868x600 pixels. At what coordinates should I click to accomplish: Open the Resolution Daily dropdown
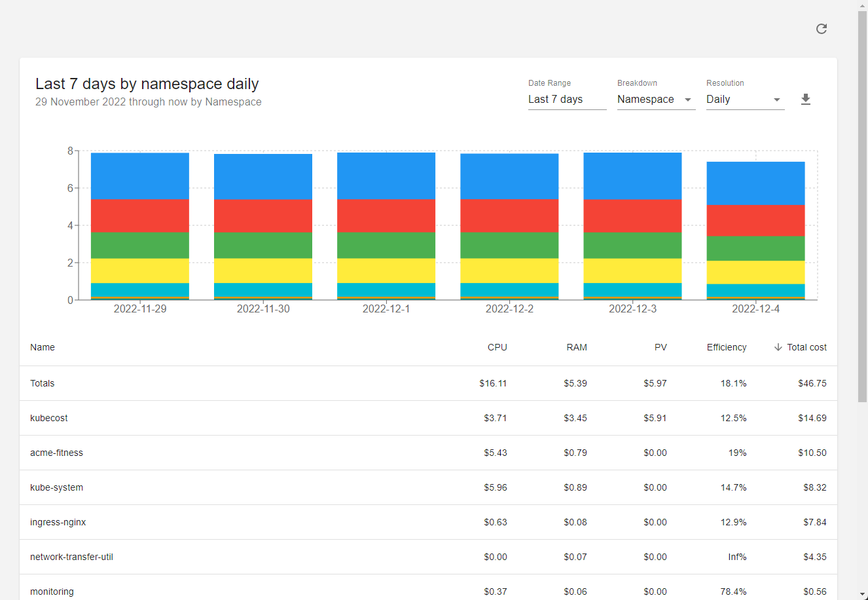(745, 100)
